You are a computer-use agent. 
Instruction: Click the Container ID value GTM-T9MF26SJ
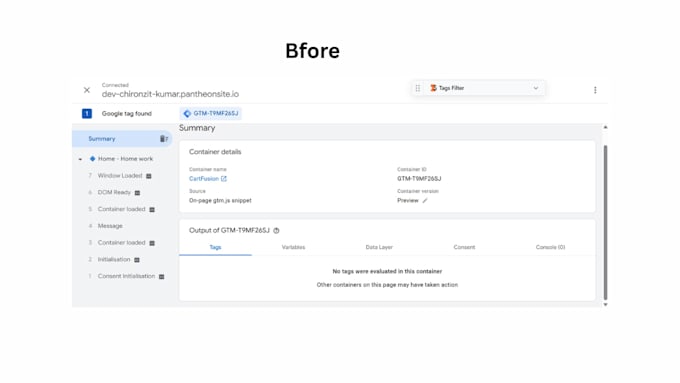click(x=419, y=179)
